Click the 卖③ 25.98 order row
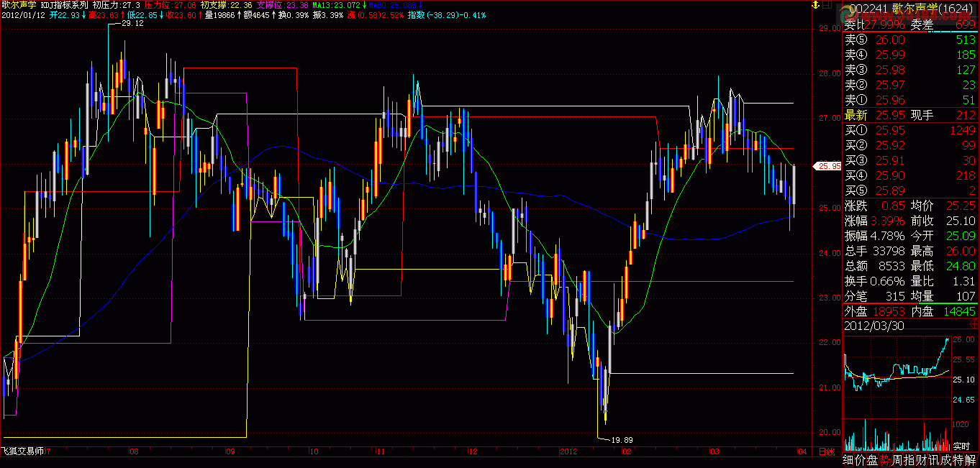The width and height of the screenshot is (980, 468). click(910, 70)
